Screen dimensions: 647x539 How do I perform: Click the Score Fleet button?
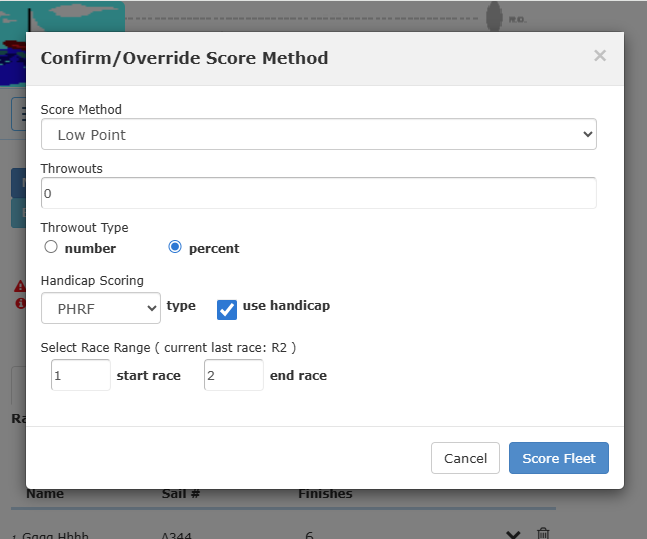point(559,458)
